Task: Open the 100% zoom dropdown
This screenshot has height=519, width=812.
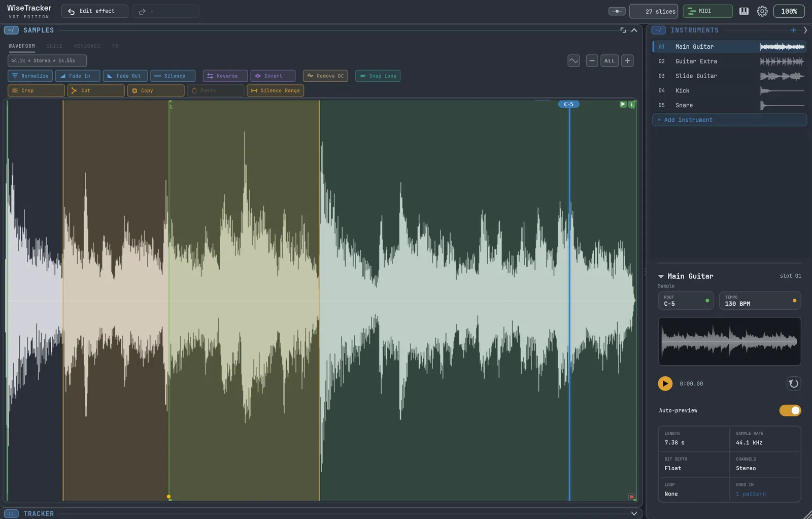Action: tap(789, 11)
